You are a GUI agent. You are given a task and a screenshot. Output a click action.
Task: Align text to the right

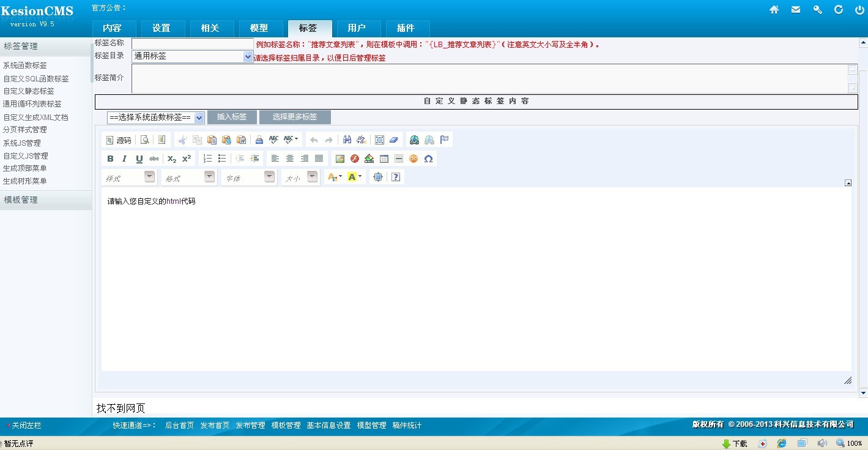click(304, 159)
